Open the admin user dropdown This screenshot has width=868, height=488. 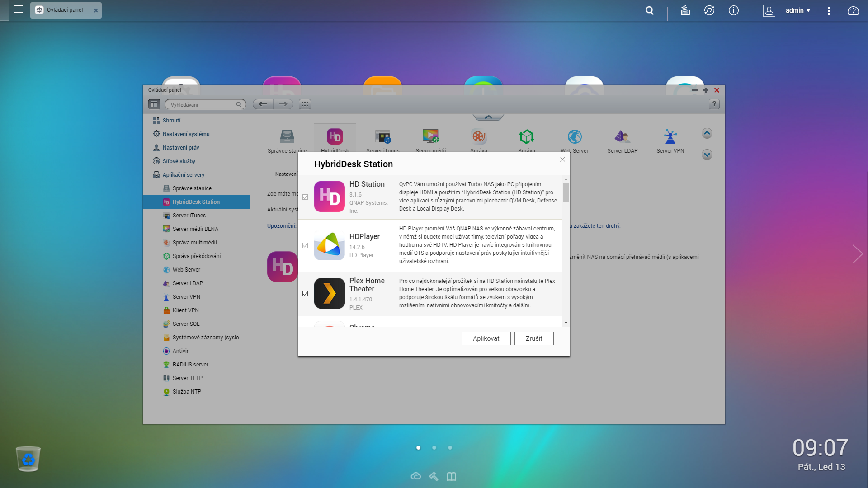[798, 10]
